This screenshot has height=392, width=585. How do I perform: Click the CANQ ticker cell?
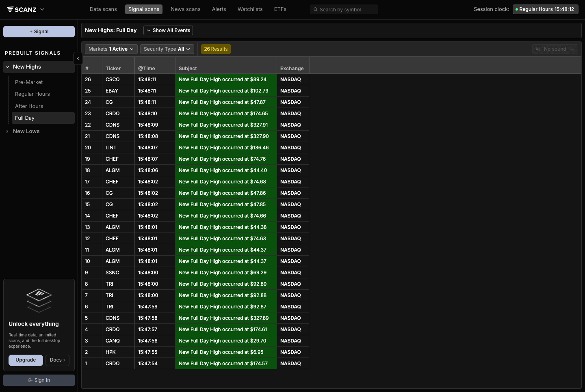click(118, 341)
